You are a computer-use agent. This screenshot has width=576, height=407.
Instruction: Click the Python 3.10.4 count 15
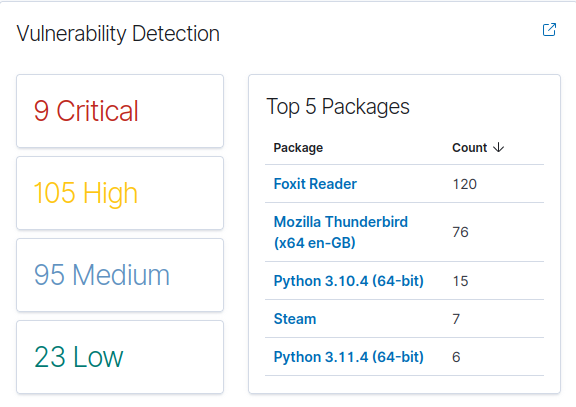tap(460, 281)
